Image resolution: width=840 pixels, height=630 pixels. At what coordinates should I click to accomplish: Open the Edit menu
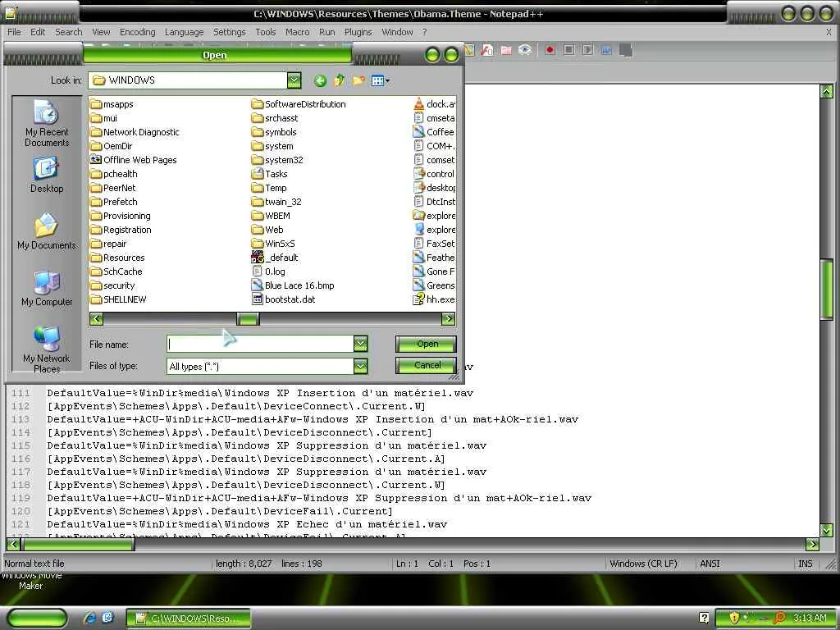click(x=38, y=32)
